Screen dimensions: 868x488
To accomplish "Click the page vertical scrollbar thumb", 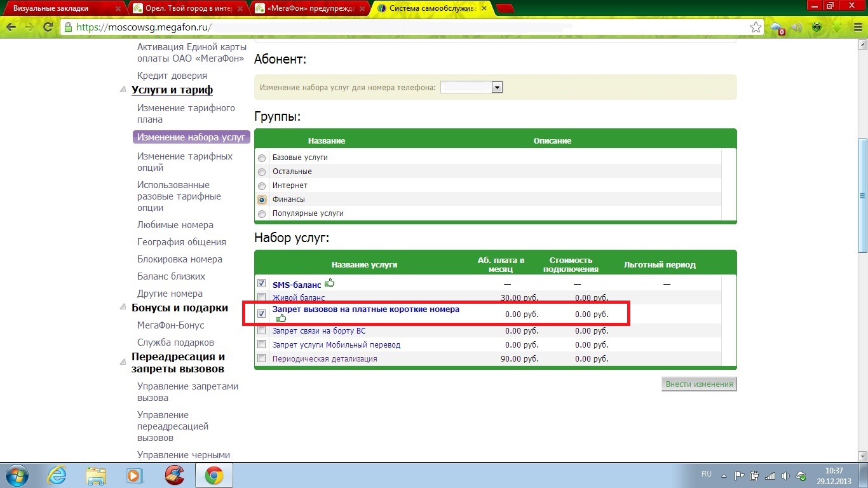I will tap(862, 195).
